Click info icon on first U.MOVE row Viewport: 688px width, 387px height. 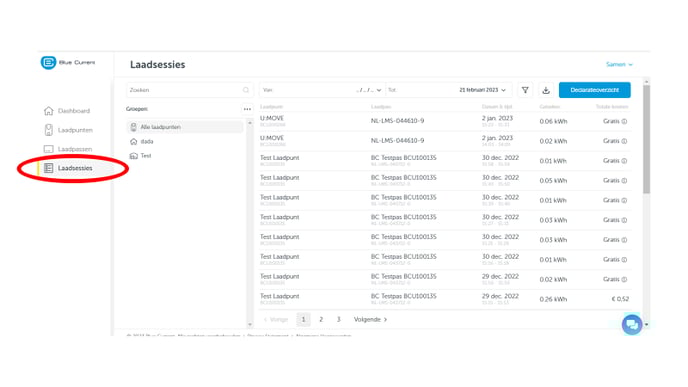pos(624,122)
